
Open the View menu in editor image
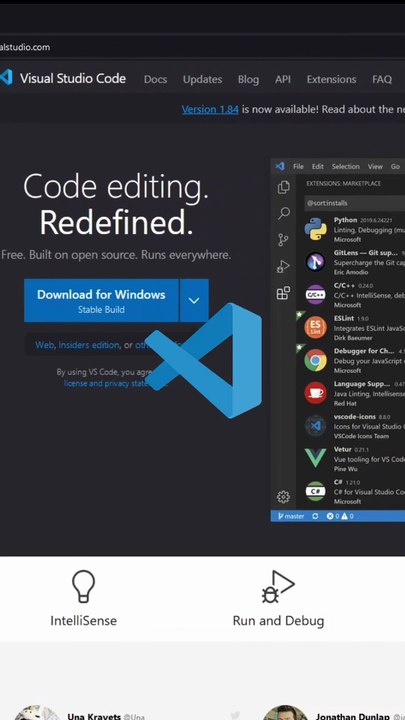(375, 167)
